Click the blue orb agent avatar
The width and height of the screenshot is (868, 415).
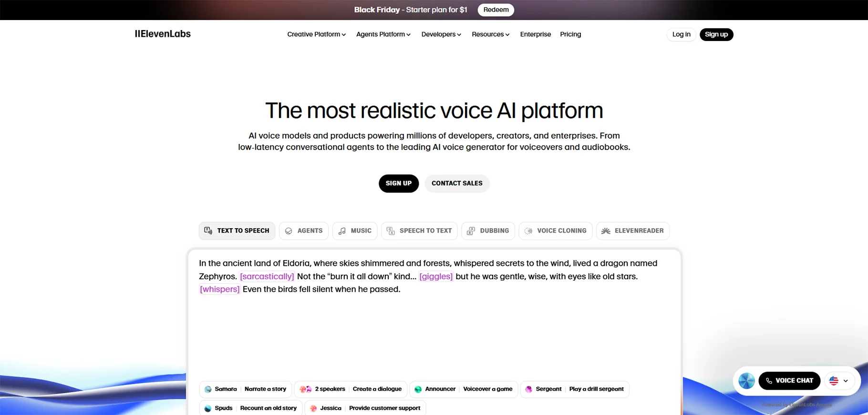(x=746, y=381)
